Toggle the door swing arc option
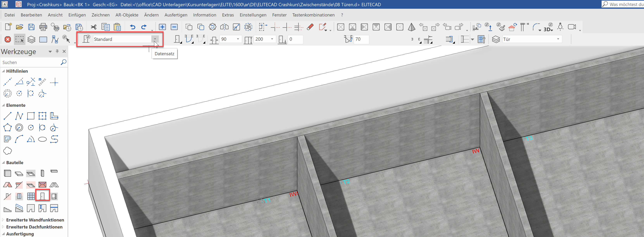644x237 pixels. pos(189,39)
